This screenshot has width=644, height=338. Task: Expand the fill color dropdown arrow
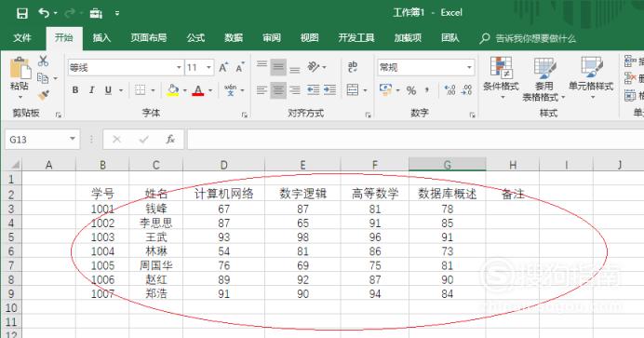[x=185, y=90]
